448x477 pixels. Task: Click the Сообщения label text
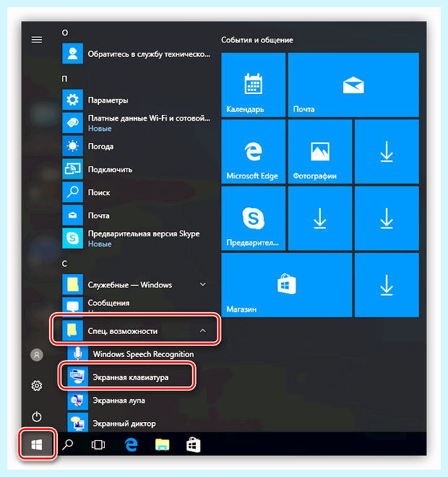click(x=108, y=303)
